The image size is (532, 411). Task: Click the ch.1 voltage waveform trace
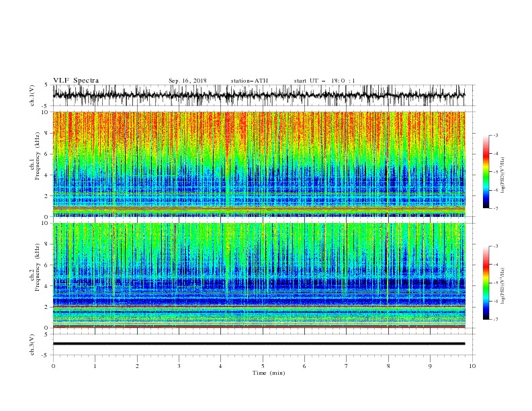259,95
